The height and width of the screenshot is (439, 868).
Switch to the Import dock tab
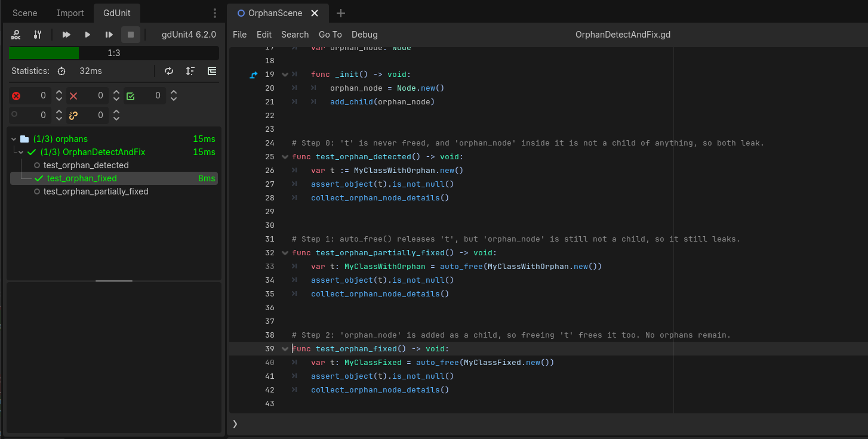click(70, 13)
